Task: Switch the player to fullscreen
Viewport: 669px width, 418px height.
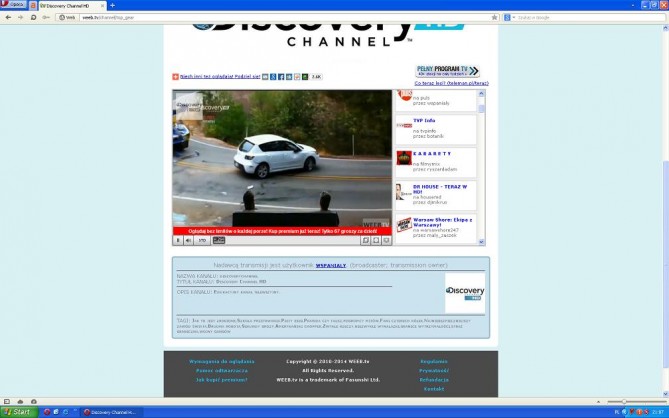Action: pyautogui.click(x=376, y=241)
